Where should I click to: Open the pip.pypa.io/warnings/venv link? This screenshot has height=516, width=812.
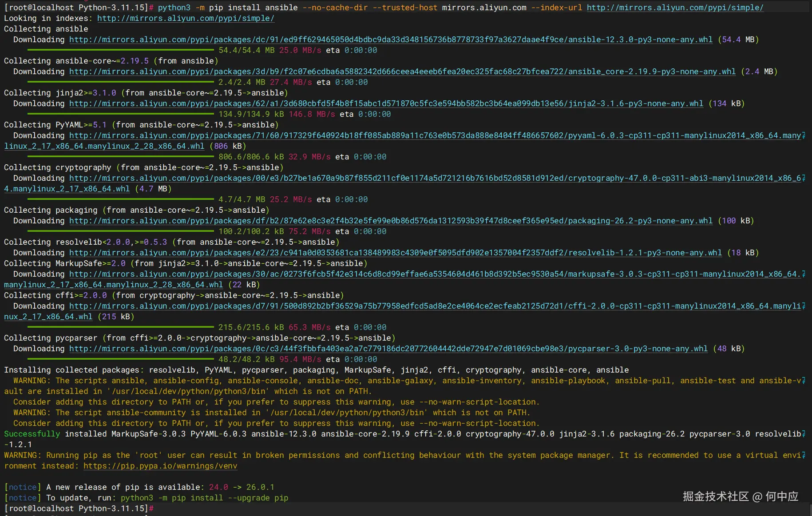pos(160,466)
